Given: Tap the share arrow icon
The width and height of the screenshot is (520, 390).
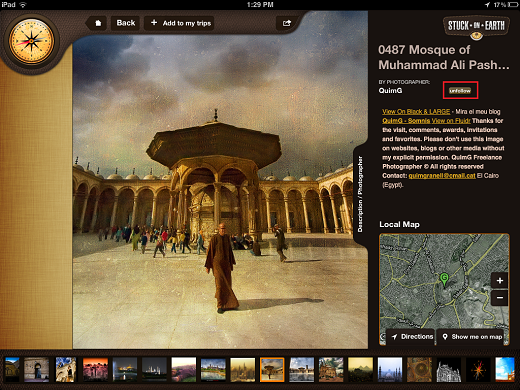Looking at the screenshot, I should (x=287, y=23).
